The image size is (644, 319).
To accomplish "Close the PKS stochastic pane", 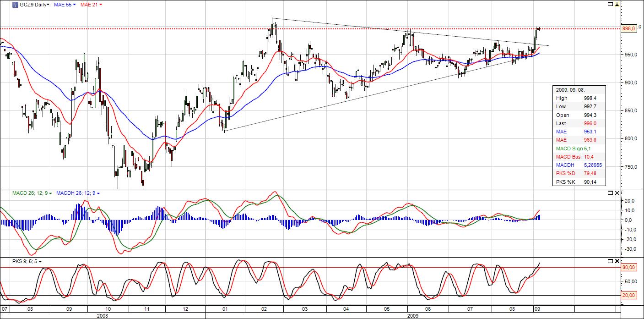I will point(617,261).
